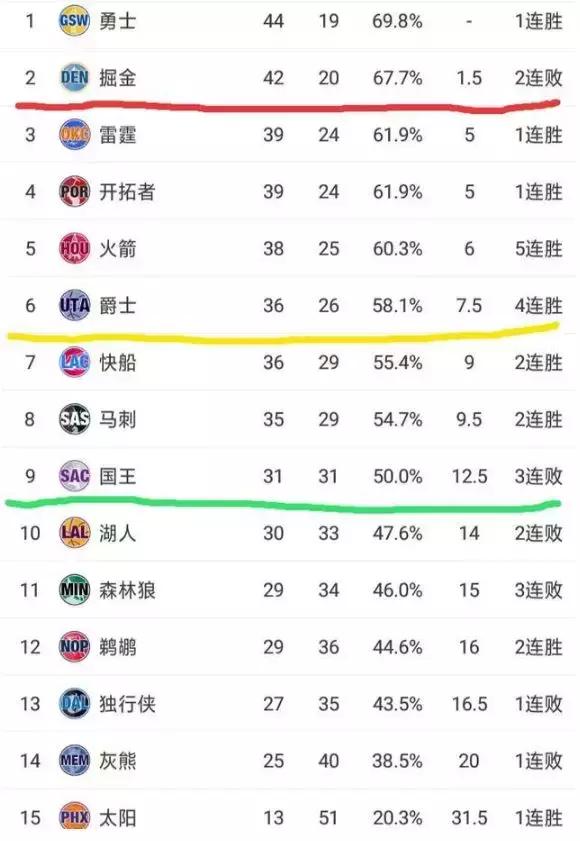Click the UTA Jazz team logo

[74, 305]
